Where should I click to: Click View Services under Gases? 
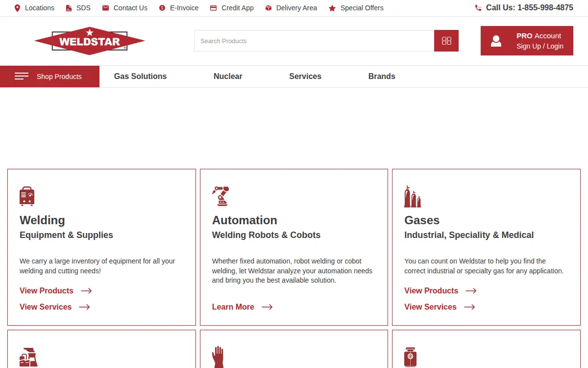click(x=430, y=307)
